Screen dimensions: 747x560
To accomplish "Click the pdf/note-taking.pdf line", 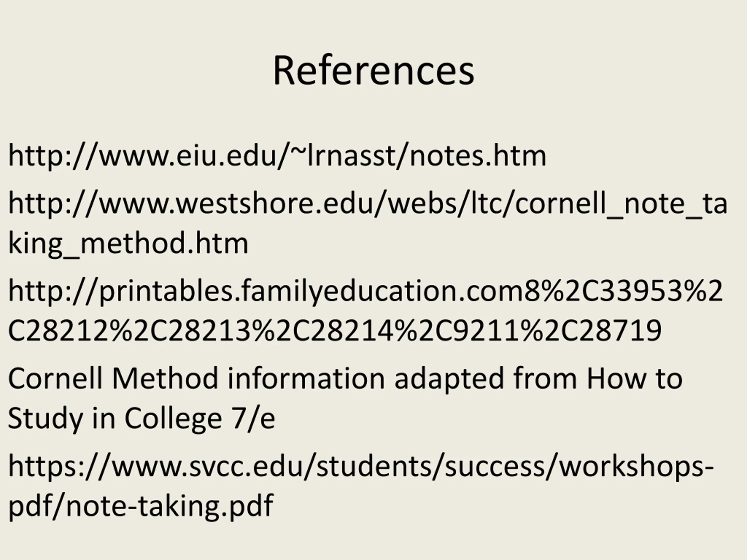I will [140, 506].
